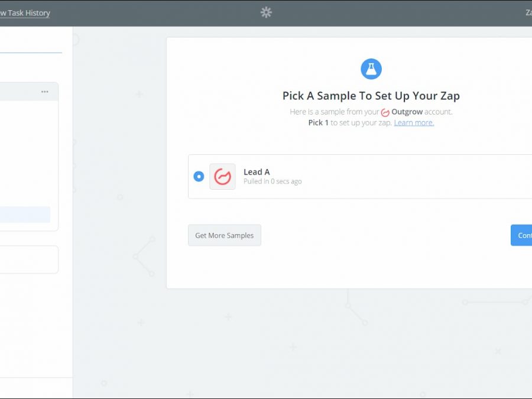Click the small Outgrow icon in the description
Viewport: 532px width, 399px height.
[x=385, y=112]
